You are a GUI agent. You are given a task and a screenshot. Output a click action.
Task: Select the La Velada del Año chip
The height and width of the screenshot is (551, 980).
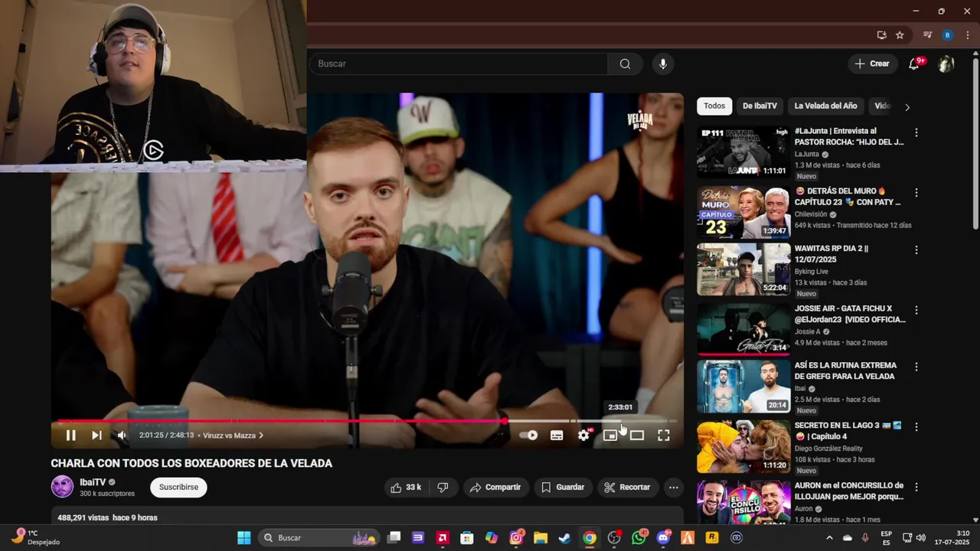pyautogui.click(x=825, y=106)
